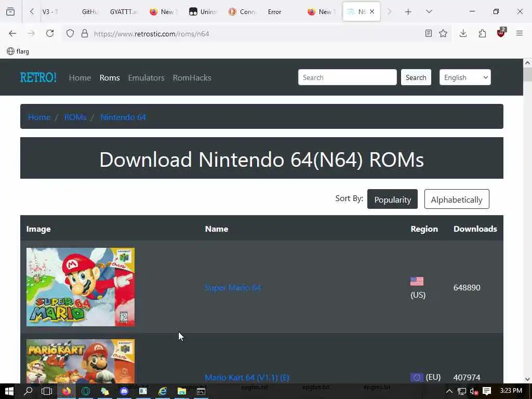
Task: Open the notification action center
Action: pyautogui.click(x=487, y=391)
